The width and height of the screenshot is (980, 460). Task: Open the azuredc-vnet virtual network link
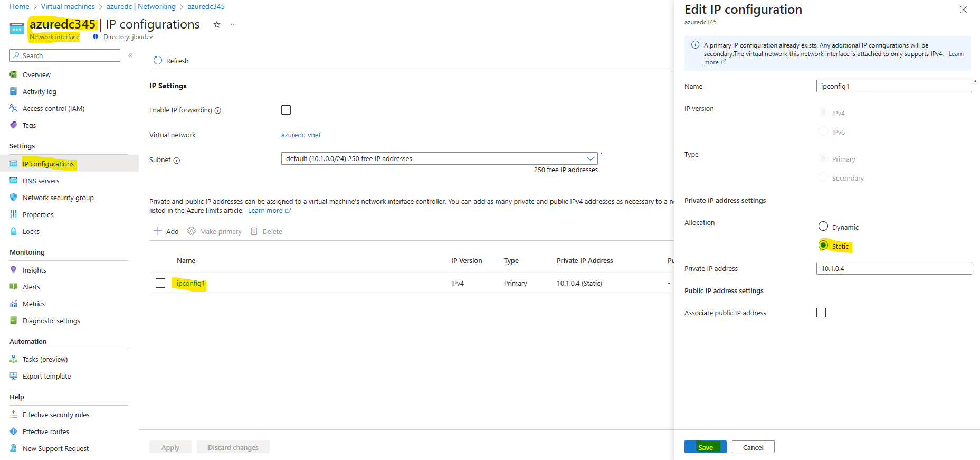(x=301, y=135)
